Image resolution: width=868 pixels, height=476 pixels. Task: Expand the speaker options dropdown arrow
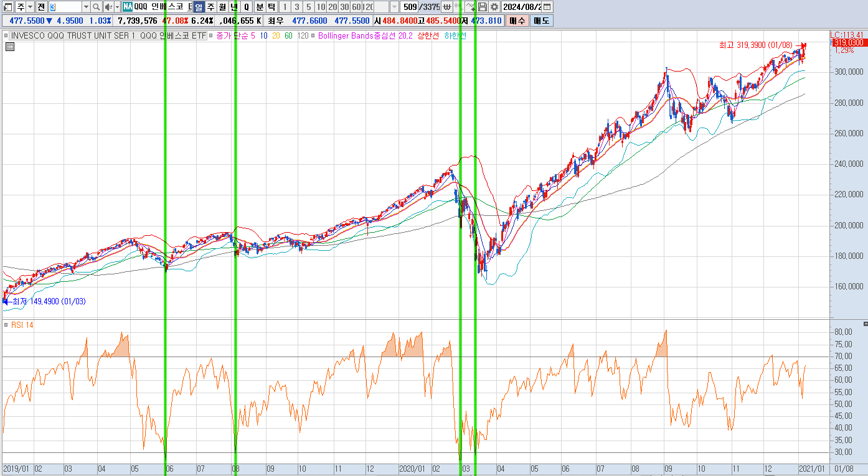pos(117,7)
